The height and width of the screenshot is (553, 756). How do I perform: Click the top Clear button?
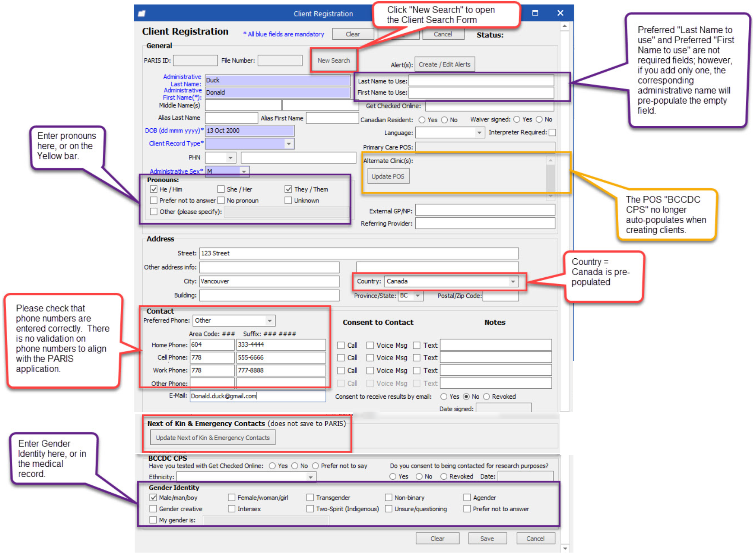pos(352,34)
